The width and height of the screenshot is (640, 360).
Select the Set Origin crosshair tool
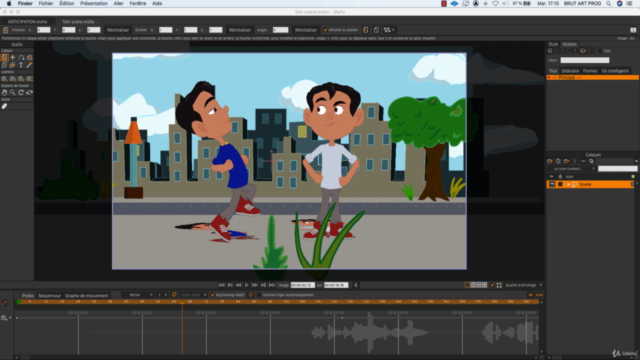13,58
